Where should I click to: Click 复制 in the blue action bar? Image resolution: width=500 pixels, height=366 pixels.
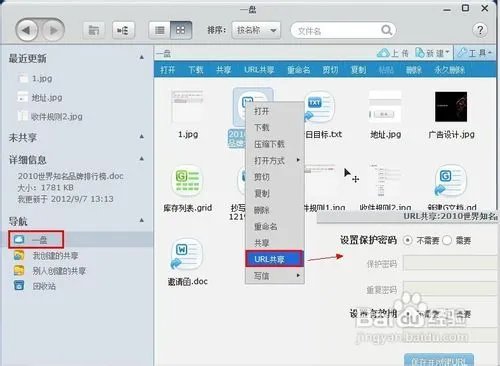[358, 70]
